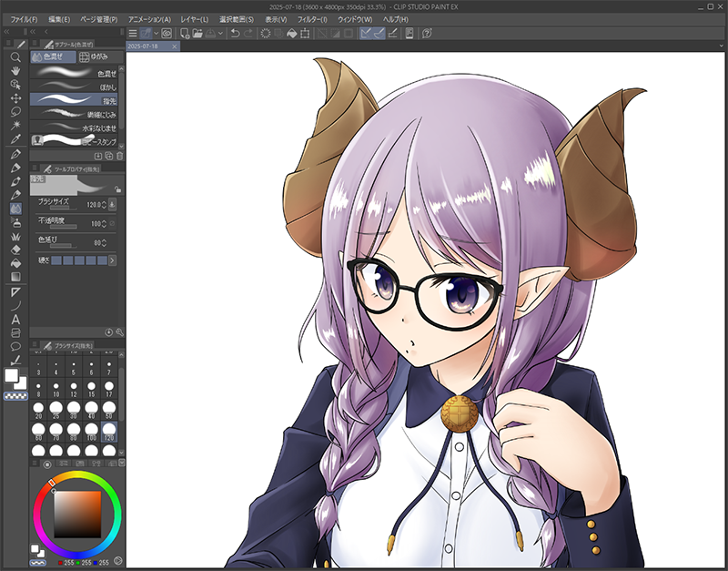Open the command bar hamburger menu
This screenshot has width=728, height=571.
pyautogui.click(x=133, y=34)
